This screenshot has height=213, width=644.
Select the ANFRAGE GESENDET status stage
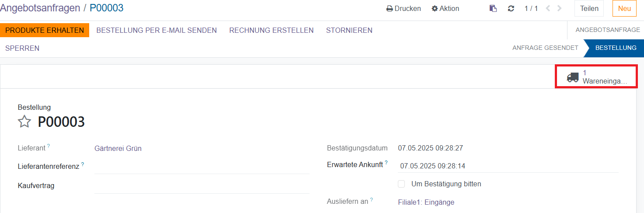pyautogui.click(x=545, y=48)
